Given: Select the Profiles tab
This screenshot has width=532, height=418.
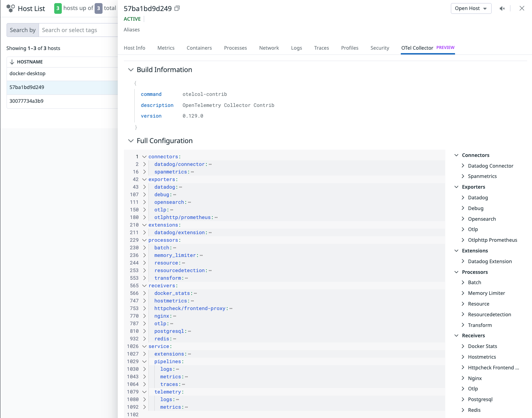Looking at the screenshot, I should point(350,48).
